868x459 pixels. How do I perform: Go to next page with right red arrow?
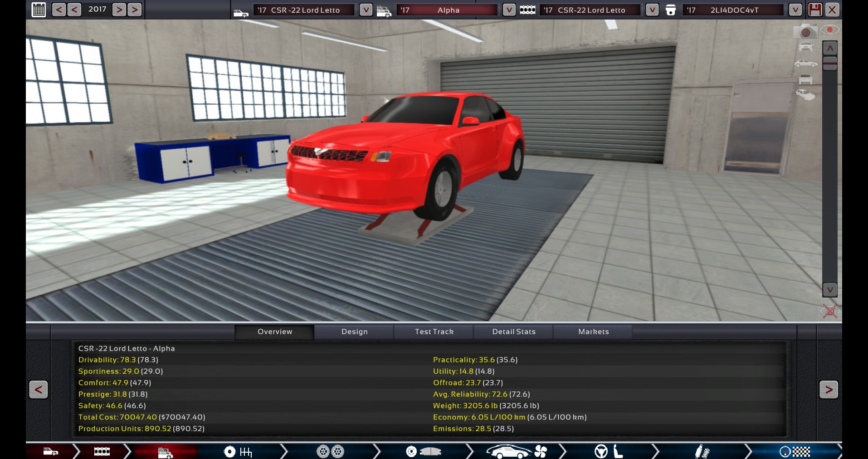coord(829,390)
